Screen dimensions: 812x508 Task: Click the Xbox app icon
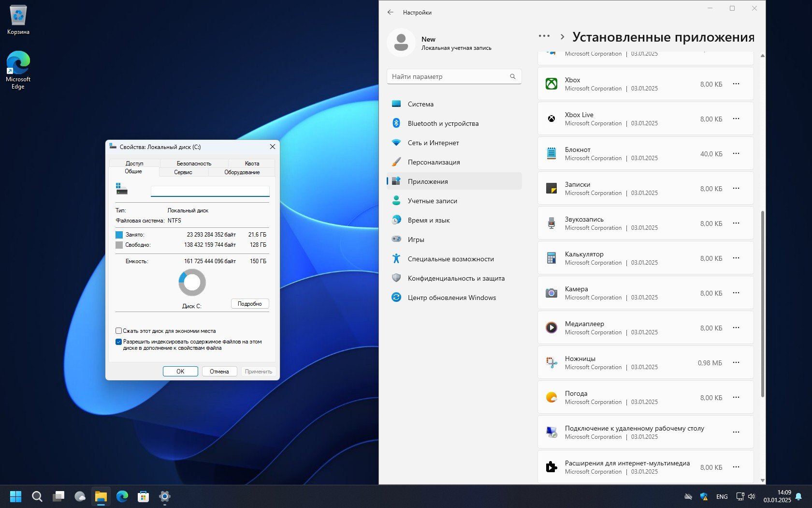click(x=551, y=84)
